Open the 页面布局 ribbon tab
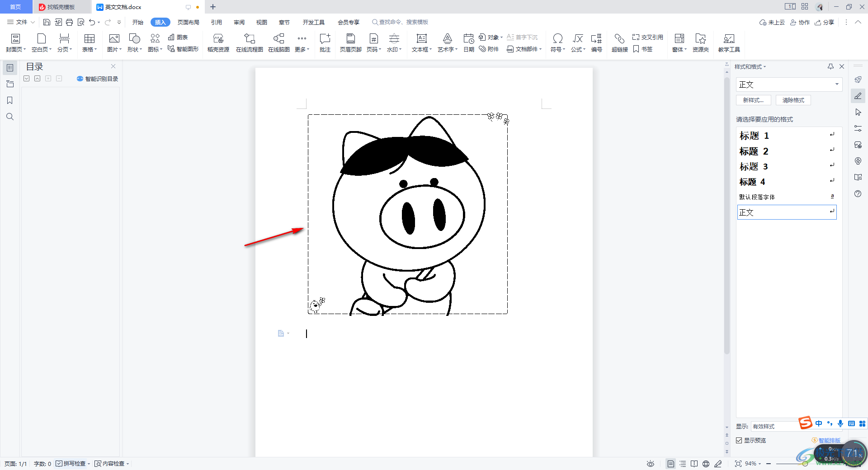Screen dimensions: 868x470 click(x=189, y=22)
